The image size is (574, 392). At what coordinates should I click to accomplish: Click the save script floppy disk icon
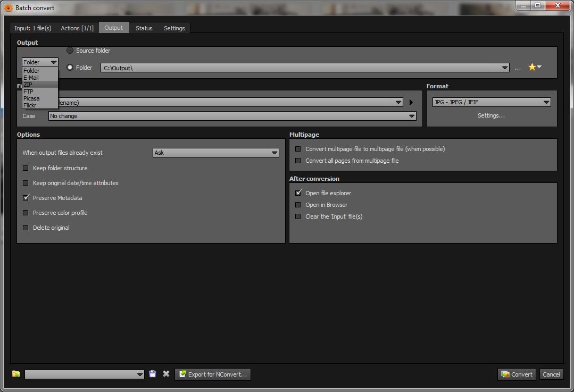coord(153,374)
